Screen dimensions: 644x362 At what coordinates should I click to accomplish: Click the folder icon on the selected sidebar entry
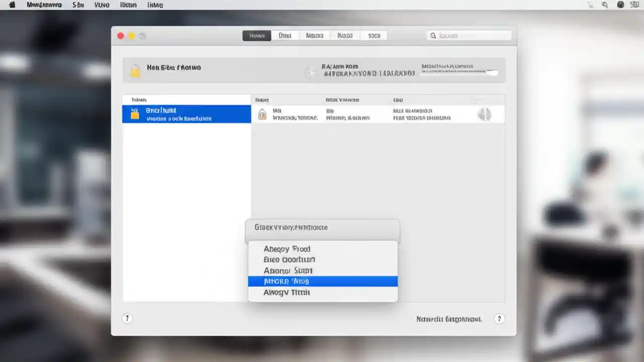click(x=134, y=114)
